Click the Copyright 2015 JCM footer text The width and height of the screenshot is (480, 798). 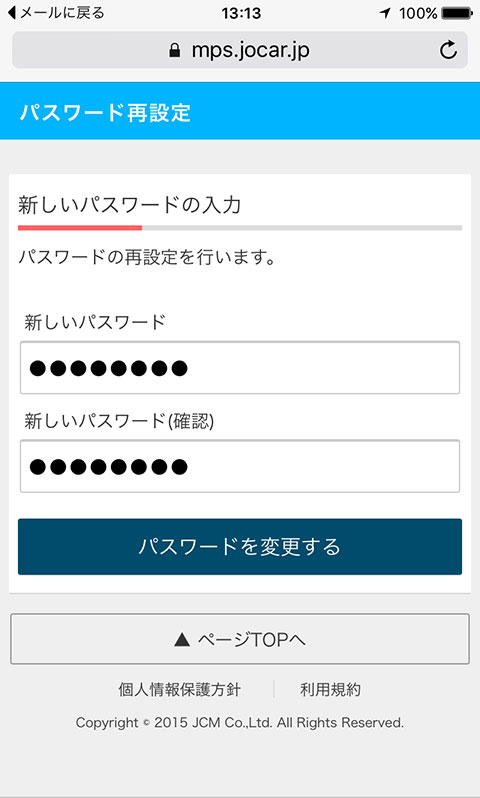pos(240,723)
